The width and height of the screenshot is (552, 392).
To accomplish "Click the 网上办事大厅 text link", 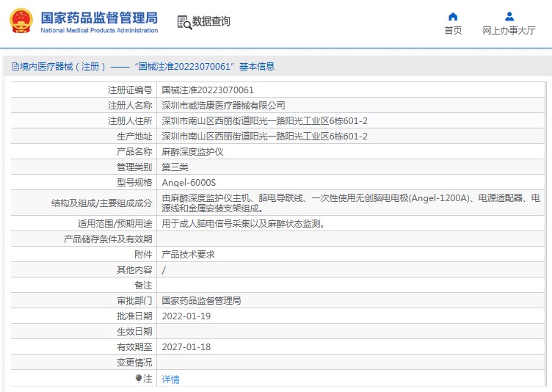I will click(509, 31).
